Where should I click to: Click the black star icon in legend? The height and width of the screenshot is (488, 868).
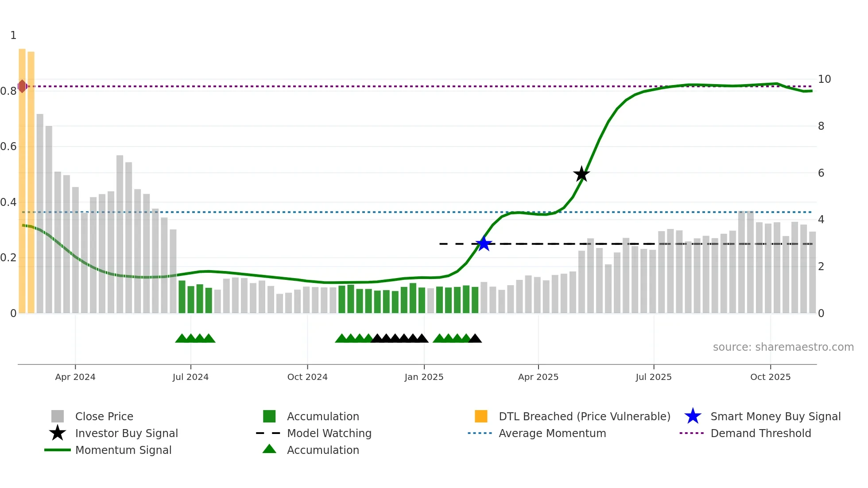(58, 433)
